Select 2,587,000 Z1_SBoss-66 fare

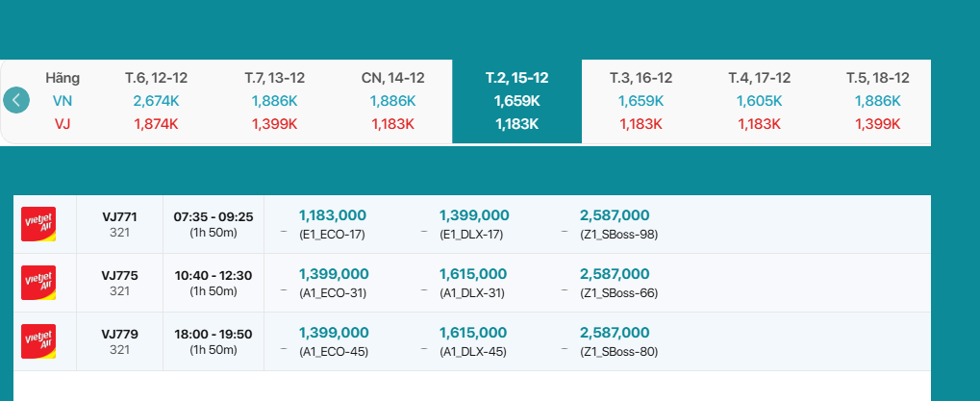[616, 283]
